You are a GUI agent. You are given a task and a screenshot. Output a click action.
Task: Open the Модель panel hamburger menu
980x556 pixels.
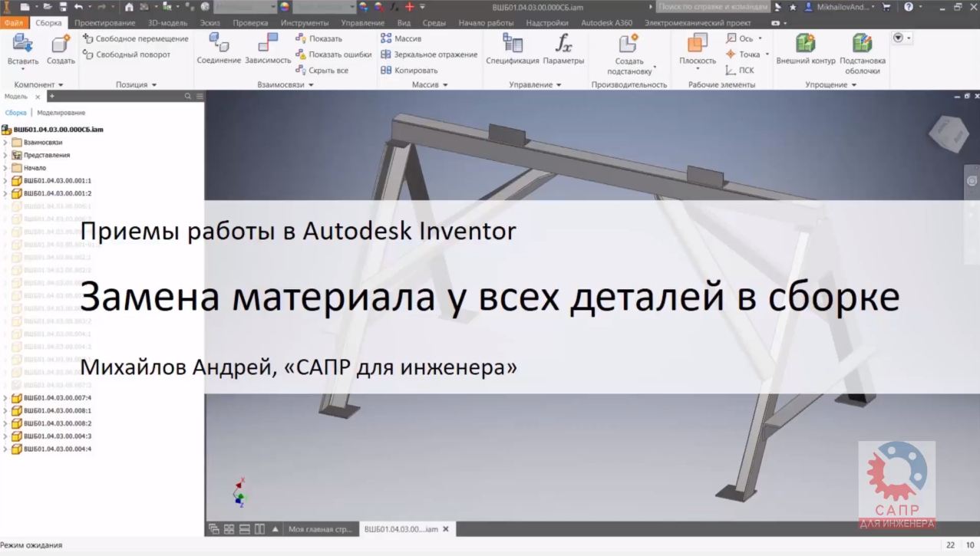(200, 97)
